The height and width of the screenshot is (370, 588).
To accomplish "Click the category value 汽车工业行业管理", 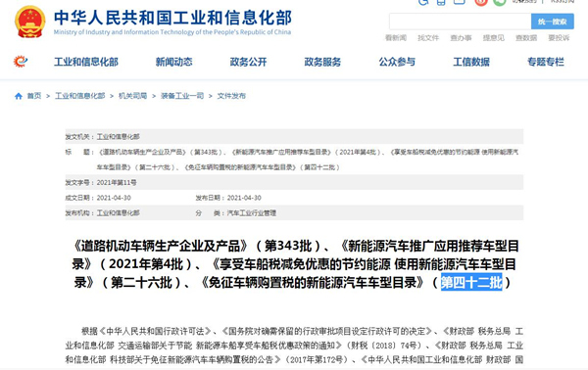I will point(252,213).
